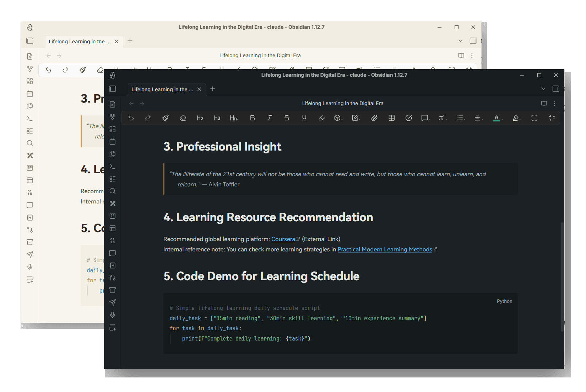Open the text alignment dropdown
The width and height of the screenshot is (586, 392).
479,118
